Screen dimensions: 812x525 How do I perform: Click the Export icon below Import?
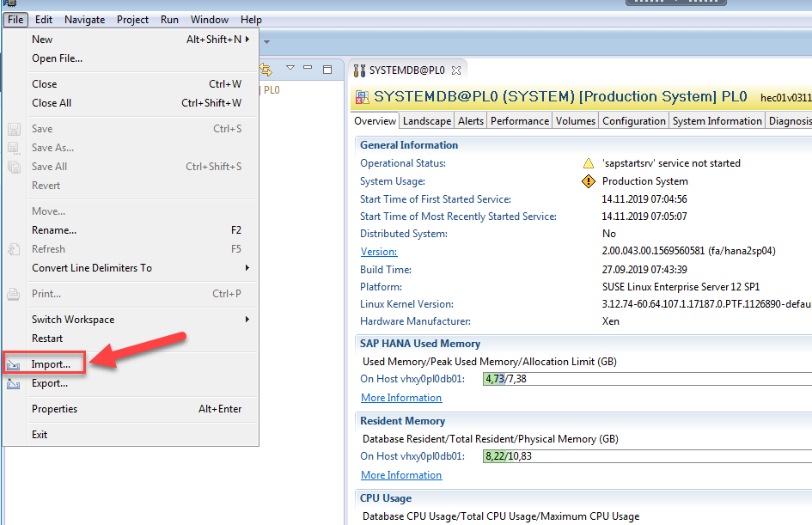coord(13,383)
